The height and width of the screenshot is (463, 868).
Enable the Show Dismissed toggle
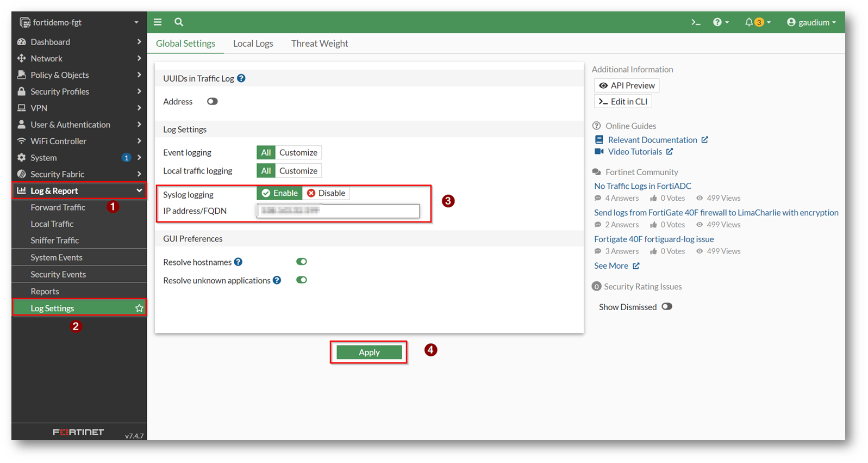666,307
